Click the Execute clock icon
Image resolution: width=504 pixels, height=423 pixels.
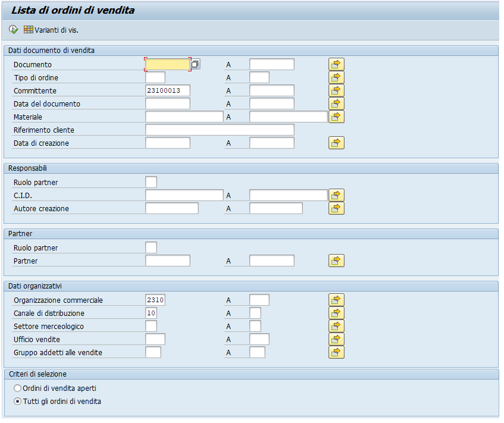tap(13, 30)
